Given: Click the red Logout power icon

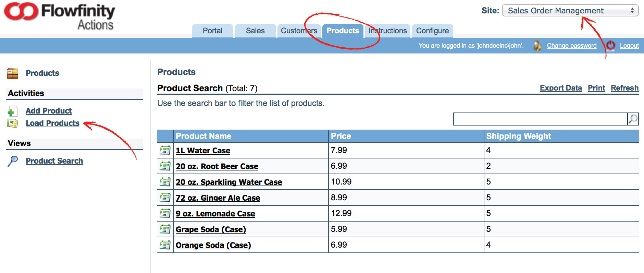Looking at the screenshot, I should [x=610, y=46].
